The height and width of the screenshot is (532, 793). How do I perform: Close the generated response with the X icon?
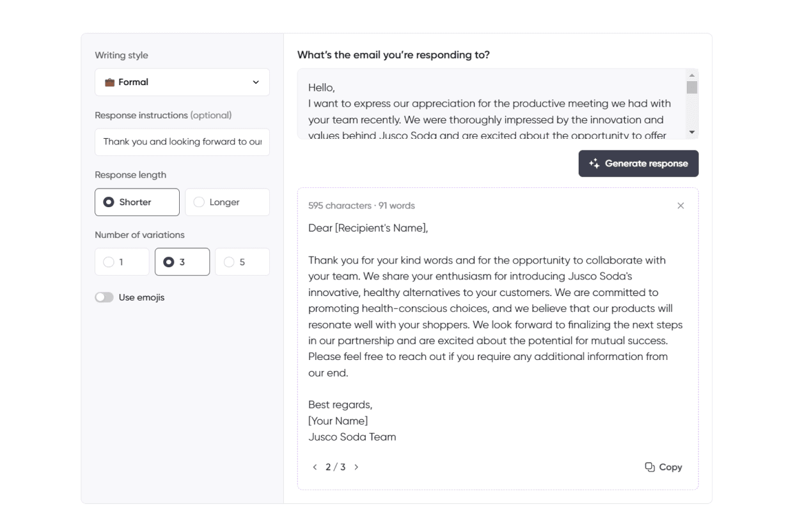[x=680, y=206]
